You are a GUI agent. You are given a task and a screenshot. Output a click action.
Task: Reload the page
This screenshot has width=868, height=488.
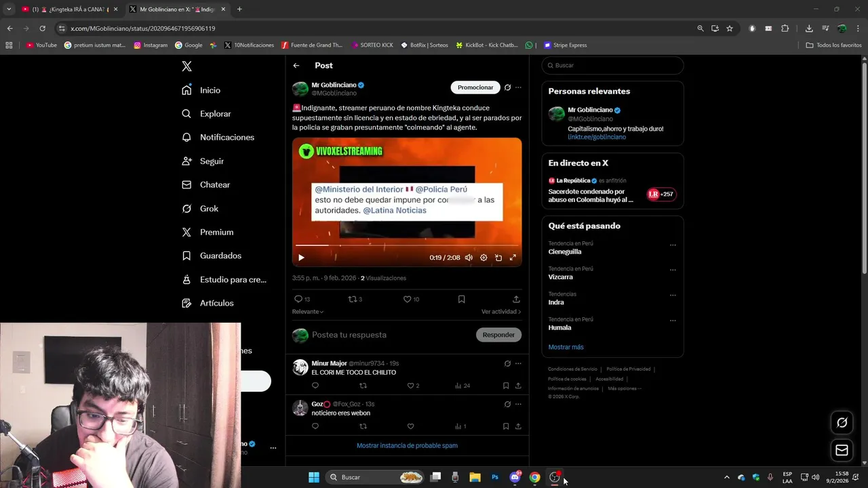click(42, 28)
